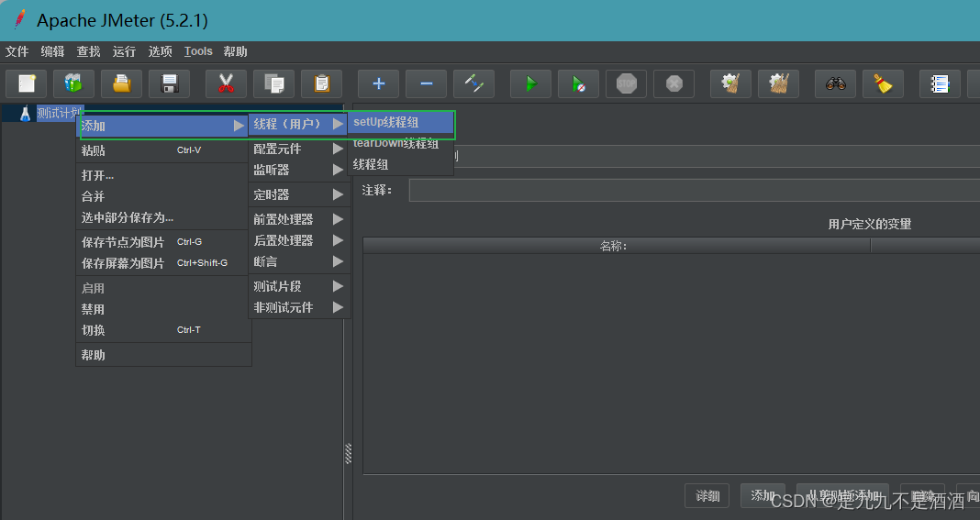The image size is (980, 520).
Task: Select 保存节点为图片 in context menu
Action: [163, 242]
